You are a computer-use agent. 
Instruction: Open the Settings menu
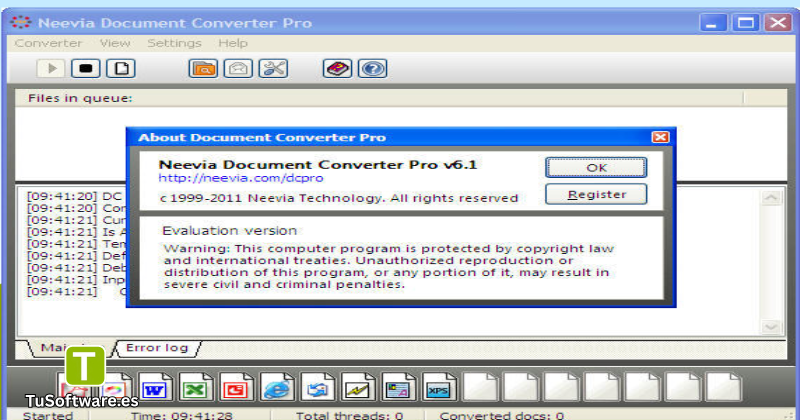(174, 43)
